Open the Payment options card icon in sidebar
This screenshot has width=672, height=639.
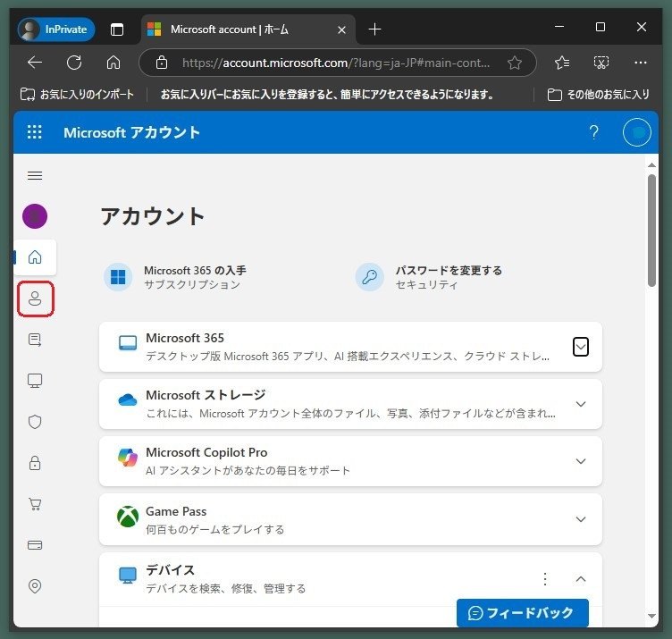tap(35, 545)
